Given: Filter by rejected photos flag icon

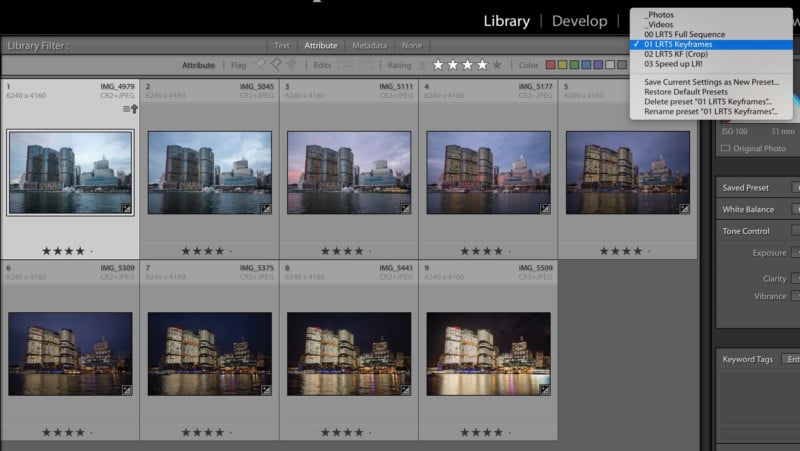Looking at the screenshot, I should coord(292,65).
